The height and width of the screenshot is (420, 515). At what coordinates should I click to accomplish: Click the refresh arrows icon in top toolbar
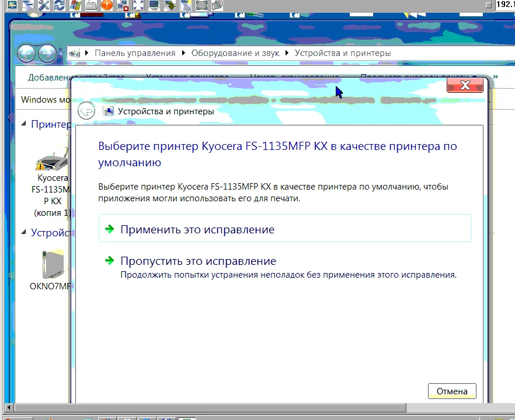[x=60, y=6]
